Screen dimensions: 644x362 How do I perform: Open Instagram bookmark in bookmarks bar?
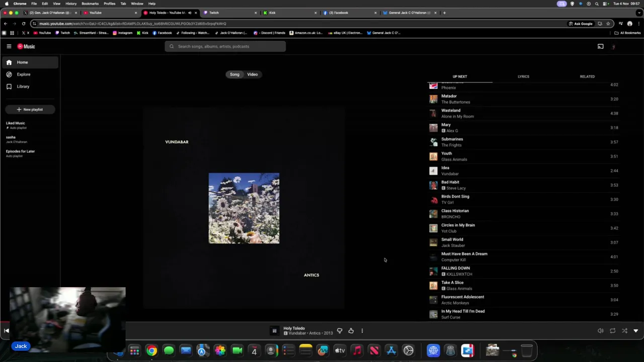pos(122,33)
